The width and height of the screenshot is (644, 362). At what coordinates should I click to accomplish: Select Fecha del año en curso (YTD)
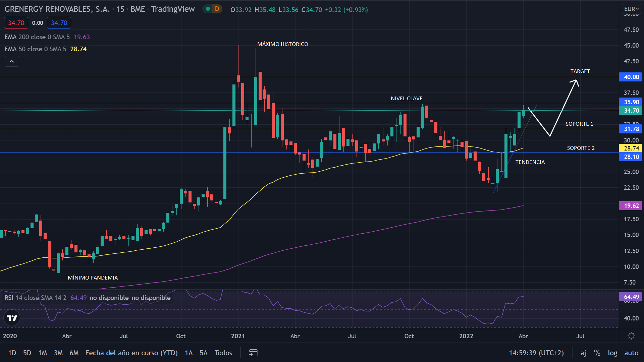click(x=131, y=353)
